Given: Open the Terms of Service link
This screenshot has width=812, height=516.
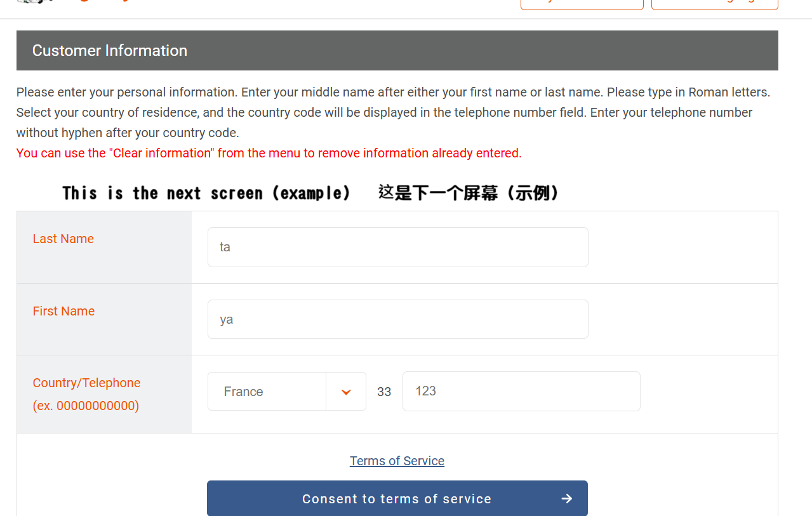Looking at the screenshot, I should pos(397,461).
